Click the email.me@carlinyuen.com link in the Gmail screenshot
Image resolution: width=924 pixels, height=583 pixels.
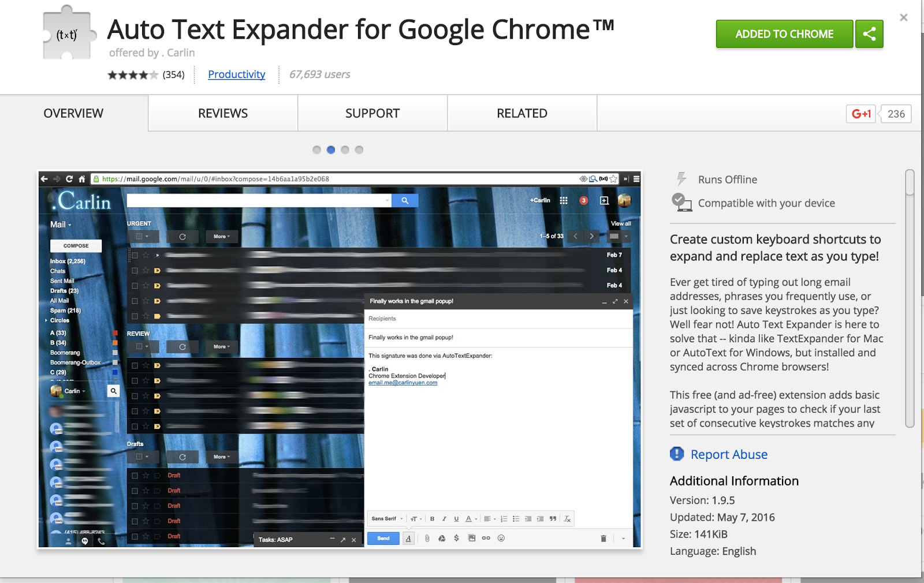point(403,383)
